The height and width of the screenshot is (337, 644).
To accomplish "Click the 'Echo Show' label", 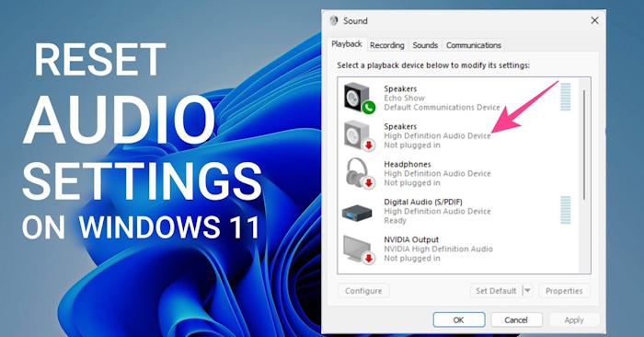I will (x=404, y=98).
